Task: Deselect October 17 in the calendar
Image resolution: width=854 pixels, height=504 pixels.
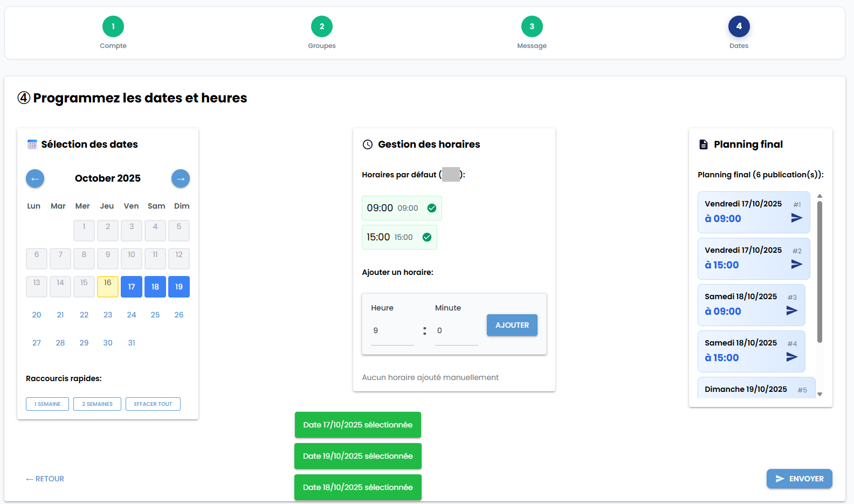Action: click(132, 287)
